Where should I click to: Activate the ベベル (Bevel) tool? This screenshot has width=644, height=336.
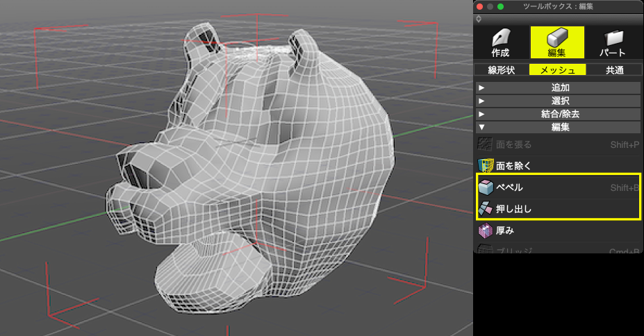[509, 187]
